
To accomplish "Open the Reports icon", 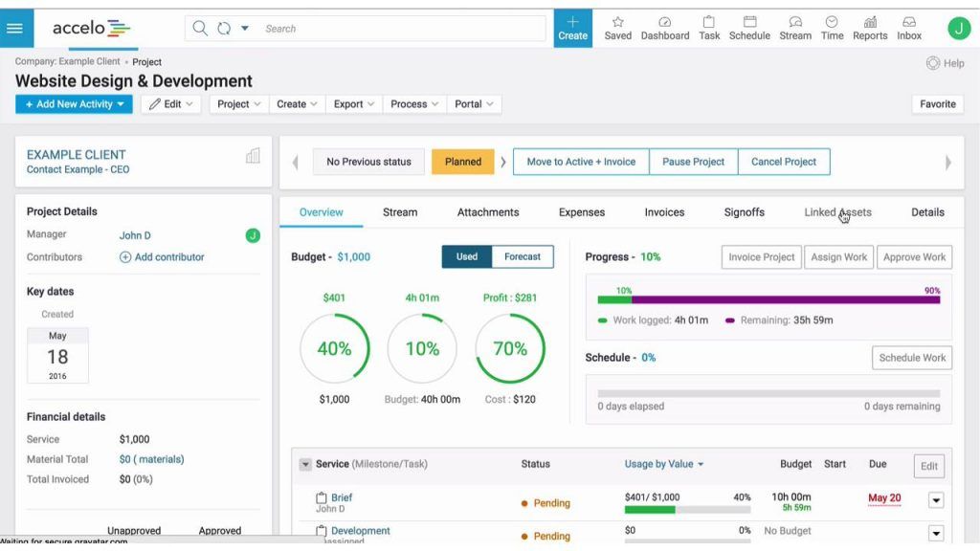I will 869,28.
